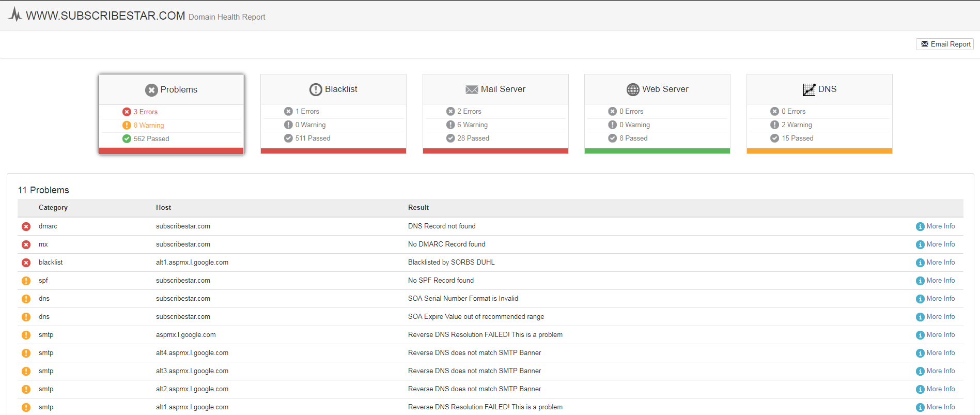The image size is (980, 415).
Task: Click the Web Server globe icon
Action: click(633, 89)
